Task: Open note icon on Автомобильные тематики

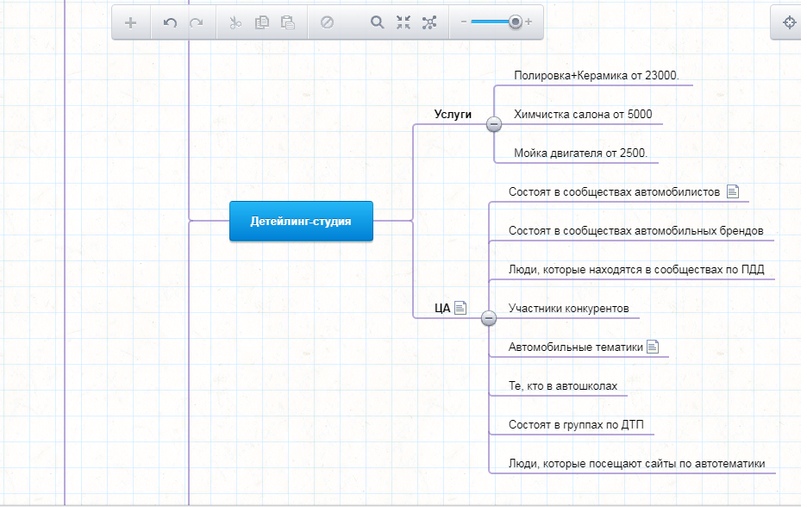Action: coord(653,347)
